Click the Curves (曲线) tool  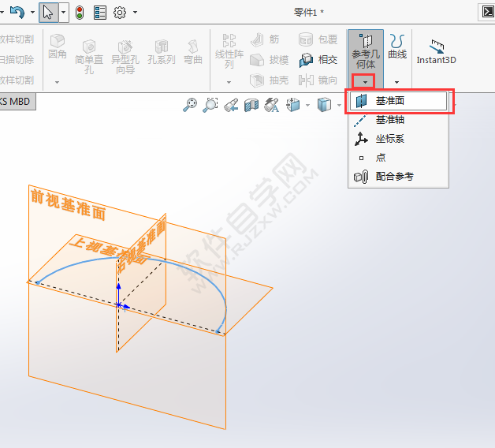(x=397, y=46)
